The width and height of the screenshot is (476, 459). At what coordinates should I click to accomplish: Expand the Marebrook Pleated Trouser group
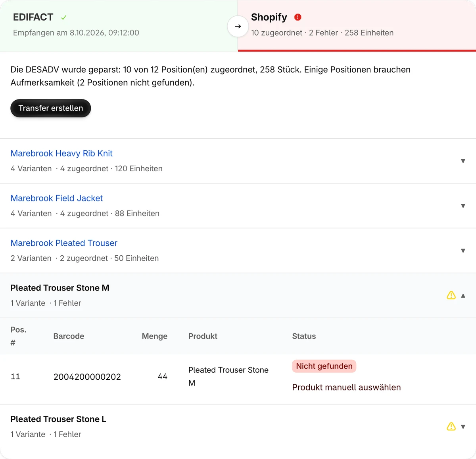(463, 251)
